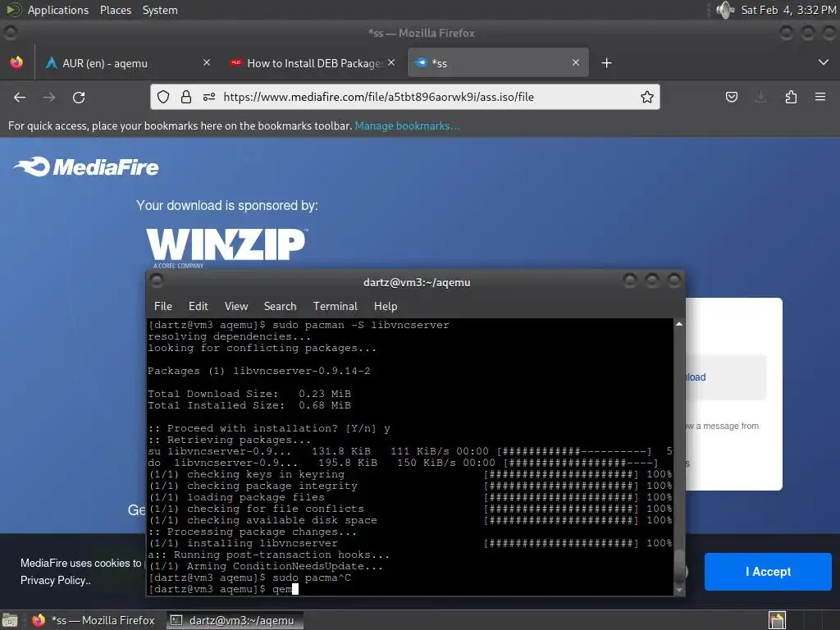Bookmark this page with the star
Image resolution: width=840 pixels, height=630 pixels.
[x=647, y=97]
